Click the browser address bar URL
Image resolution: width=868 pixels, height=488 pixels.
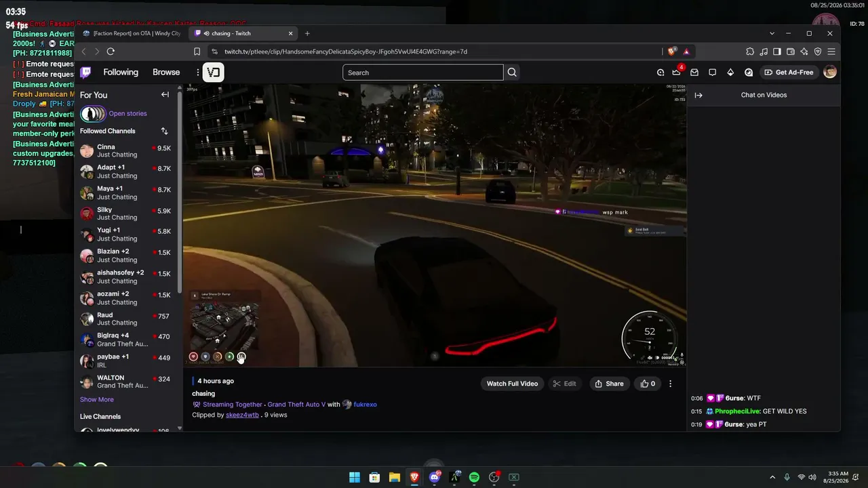(x=346, y=52)
